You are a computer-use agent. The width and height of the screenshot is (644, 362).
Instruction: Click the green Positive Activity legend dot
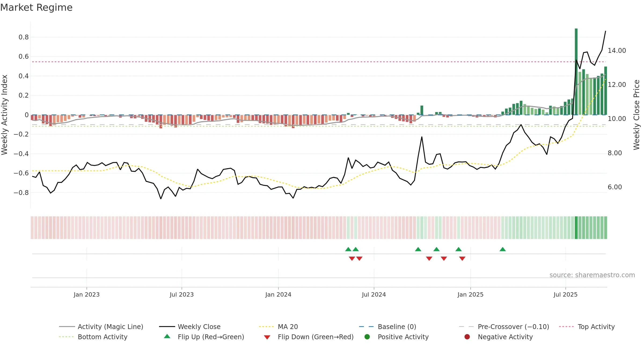click(367, 337)
